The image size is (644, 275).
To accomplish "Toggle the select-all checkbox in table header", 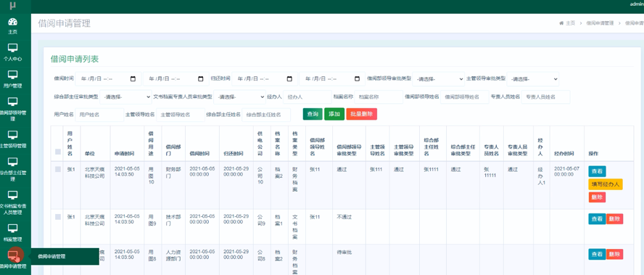I will point(58,152).
